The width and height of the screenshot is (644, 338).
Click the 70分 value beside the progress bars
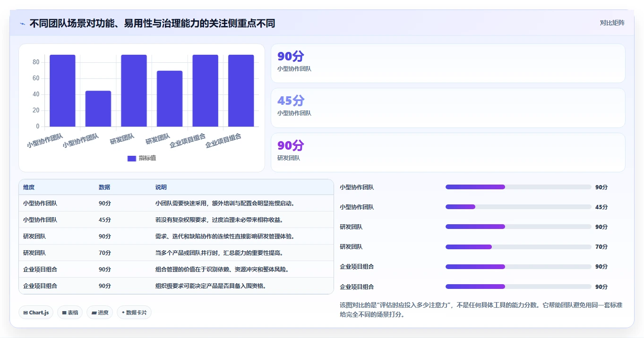601,246
